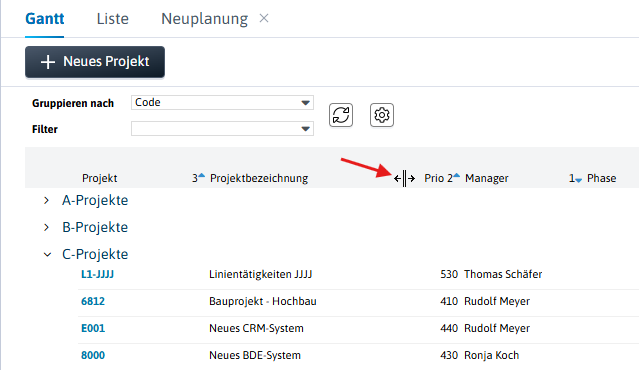This screenshot has width=639, height=370.
Task: Click the descending sort arrow beside Manager
Action: [578, 180]
